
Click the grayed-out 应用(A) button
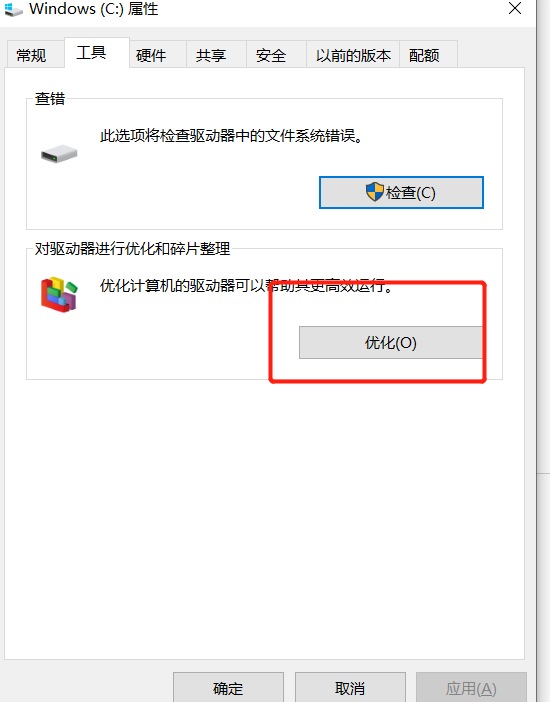[471, 688]
